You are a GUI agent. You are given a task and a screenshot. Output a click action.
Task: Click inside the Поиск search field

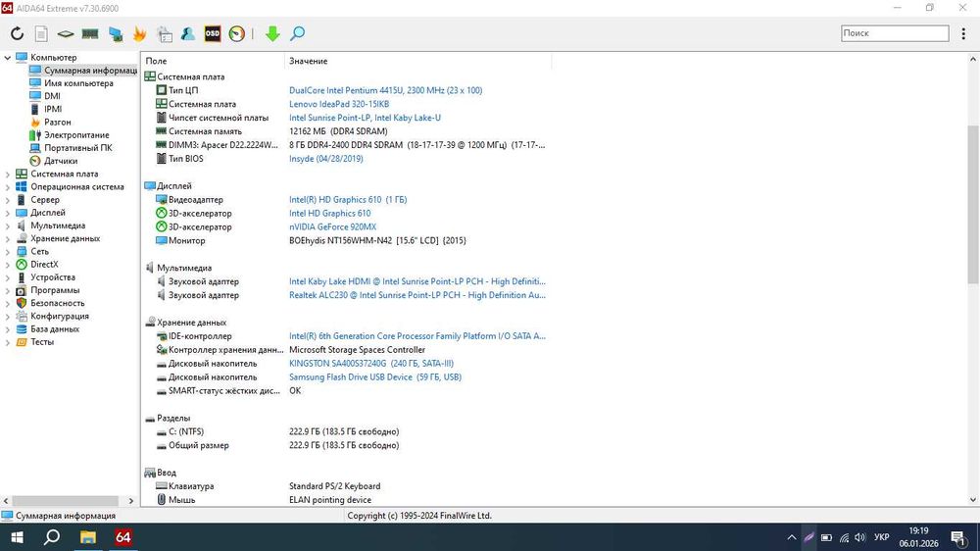point(895,33)
